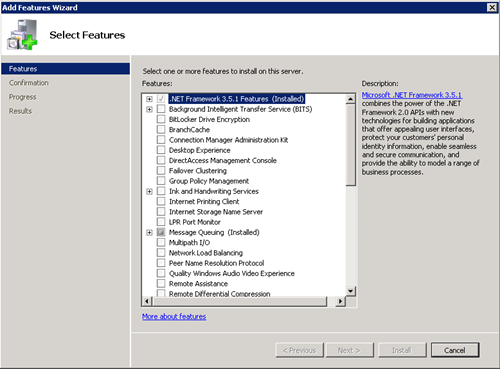Click the horizontal scroll left arrow
Viewport: 500px width, 369px height.
click(147, 301)
